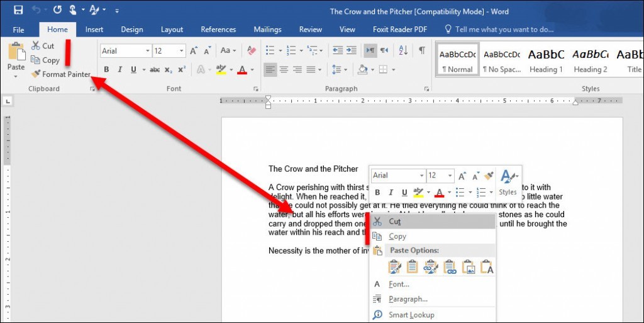
Task: Expand the Clipboard group dialog launcher
Action: tap(92, 89)
